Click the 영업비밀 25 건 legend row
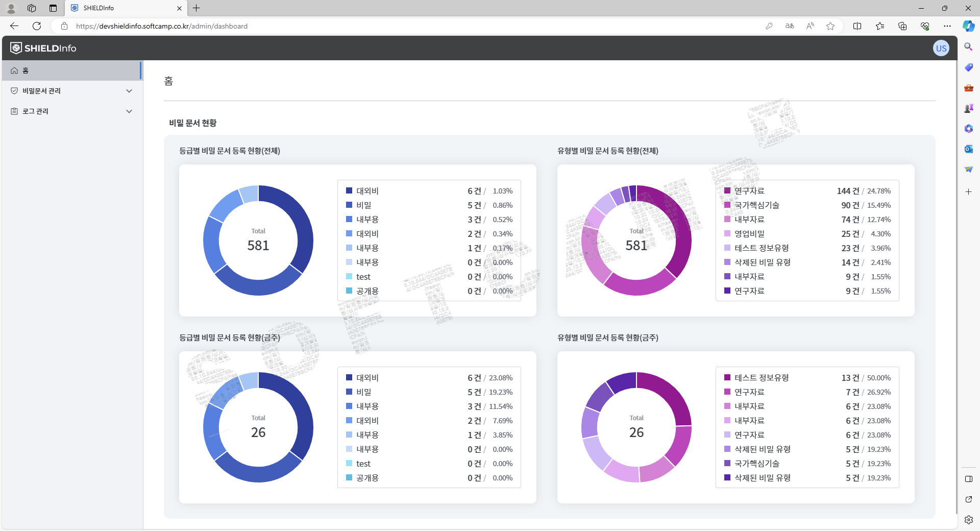980x531 pixels. 807,234
